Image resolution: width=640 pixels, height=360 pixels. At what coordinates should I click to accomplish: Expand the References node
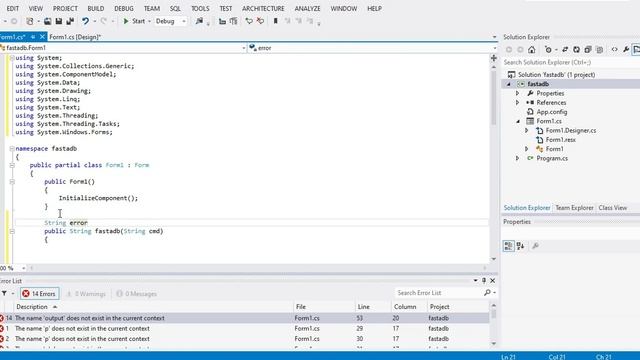tap(518, 102)
